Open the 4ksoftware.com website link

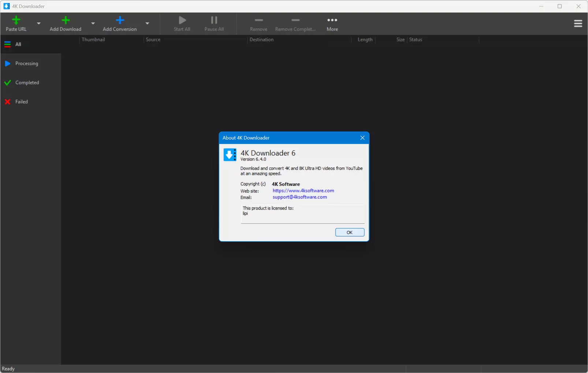[303, 191]
